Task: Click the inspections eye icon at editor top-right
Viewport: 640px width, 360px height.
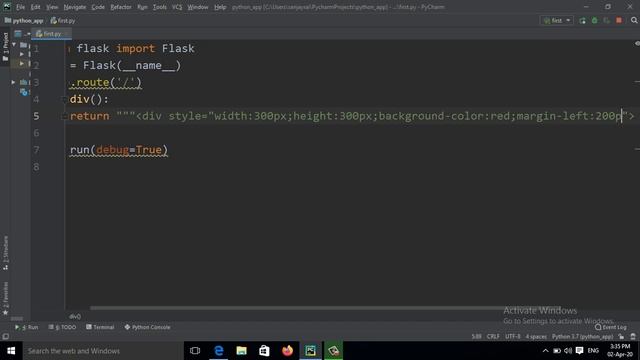Action: (x=637, y=44)
